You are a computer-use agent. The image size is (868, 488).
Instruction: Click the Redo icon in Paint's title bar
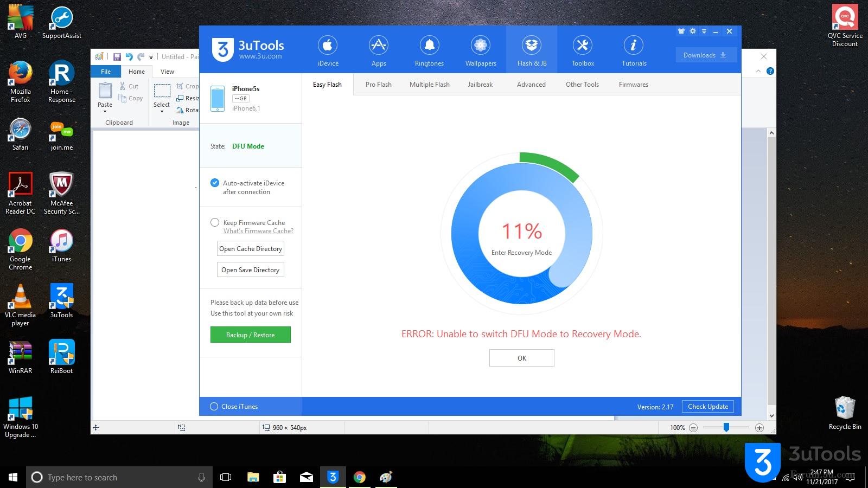click(x=141, y=56)
